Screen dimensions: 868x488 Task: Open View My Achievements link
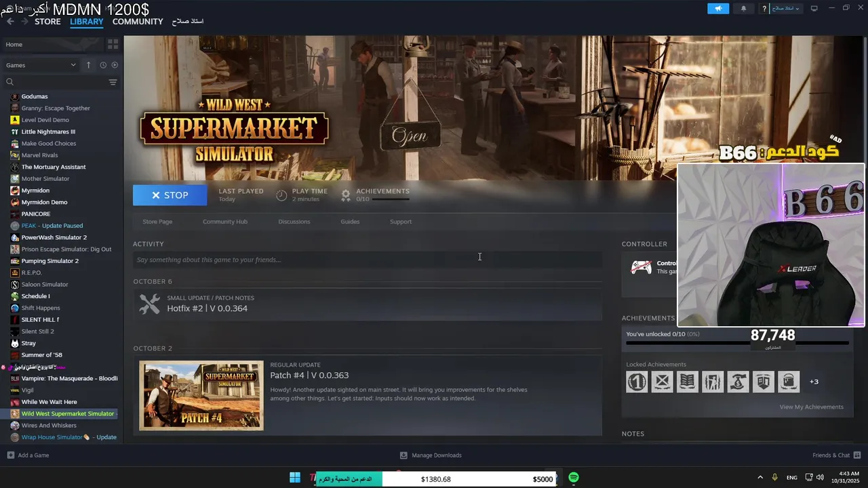coord(811,407)
